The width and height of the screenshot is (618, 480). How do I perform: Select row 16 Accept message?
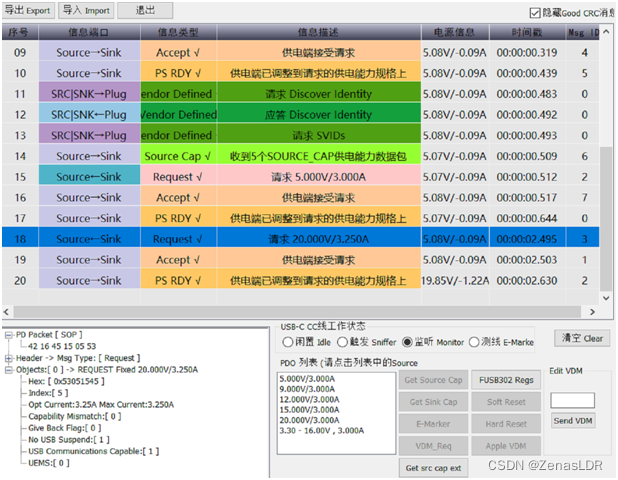coord(300,197)
